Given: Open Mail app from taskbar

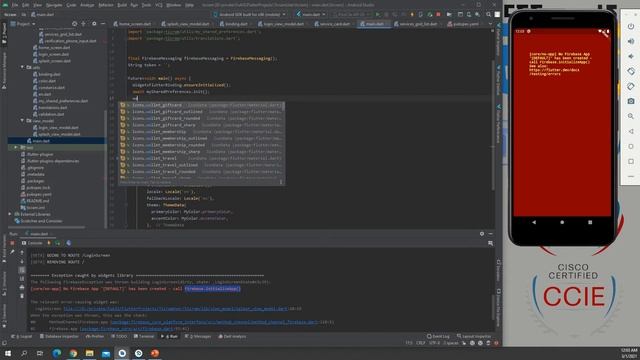Looking at the screenshot, I should (106, 353).
